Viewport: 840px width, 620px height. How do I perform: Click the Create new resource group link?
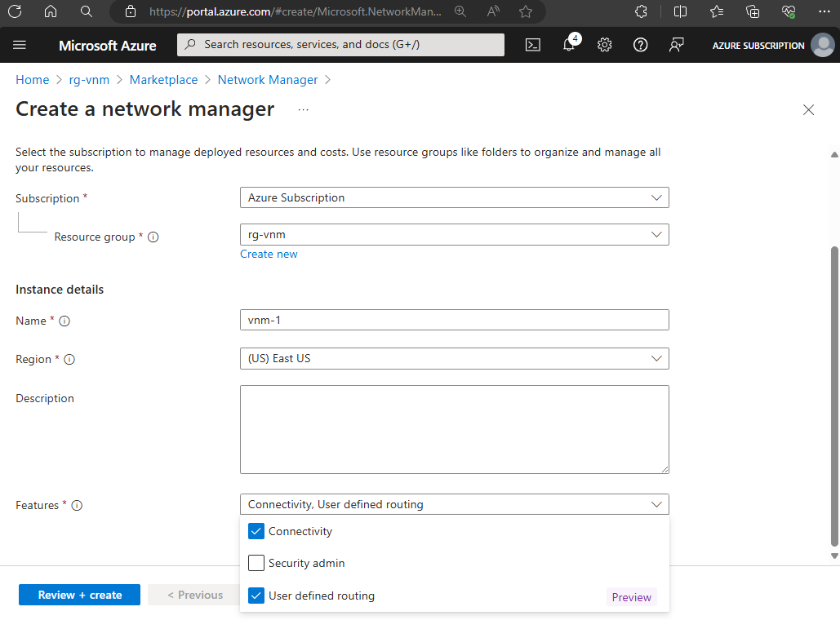(269, 254)
